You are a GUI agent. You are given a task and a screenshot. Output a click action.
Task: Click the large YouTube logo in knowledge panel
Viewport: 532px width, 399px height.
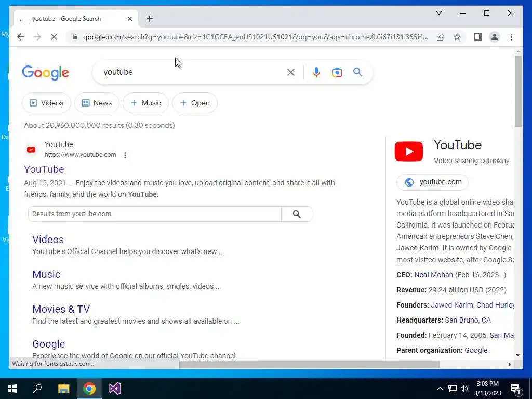(408, 151)
